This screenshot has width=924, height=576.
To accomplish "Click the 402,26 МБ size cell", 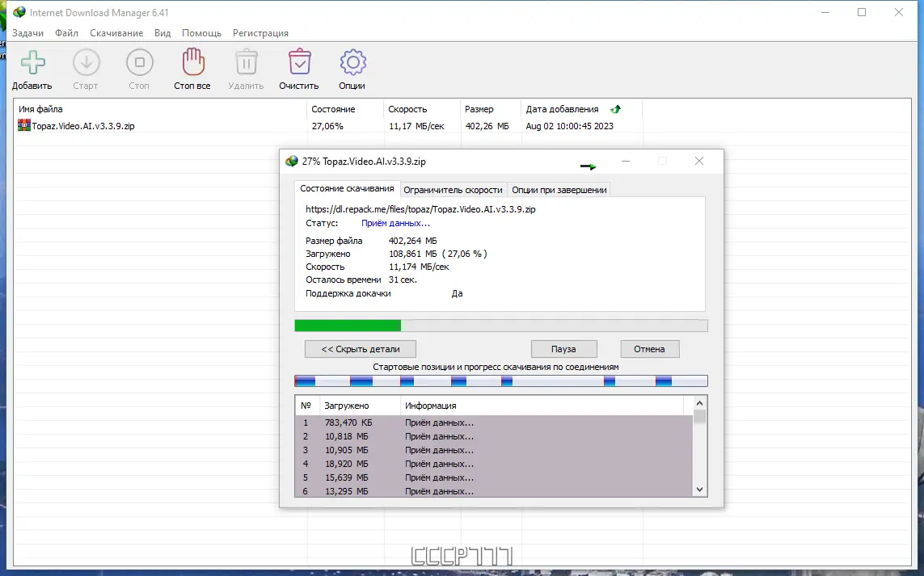I will tap(487, 126).
